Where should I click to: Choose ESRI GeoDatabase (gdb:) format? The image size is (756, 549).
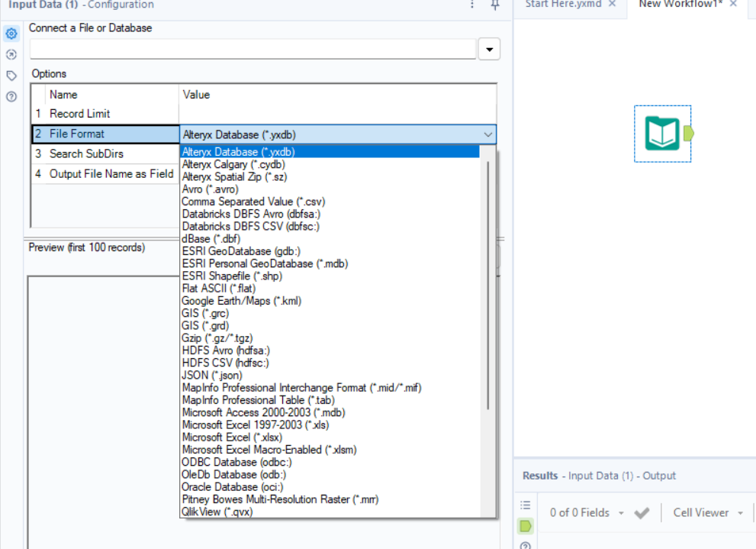pyautogui.click(x=330, y=251)
